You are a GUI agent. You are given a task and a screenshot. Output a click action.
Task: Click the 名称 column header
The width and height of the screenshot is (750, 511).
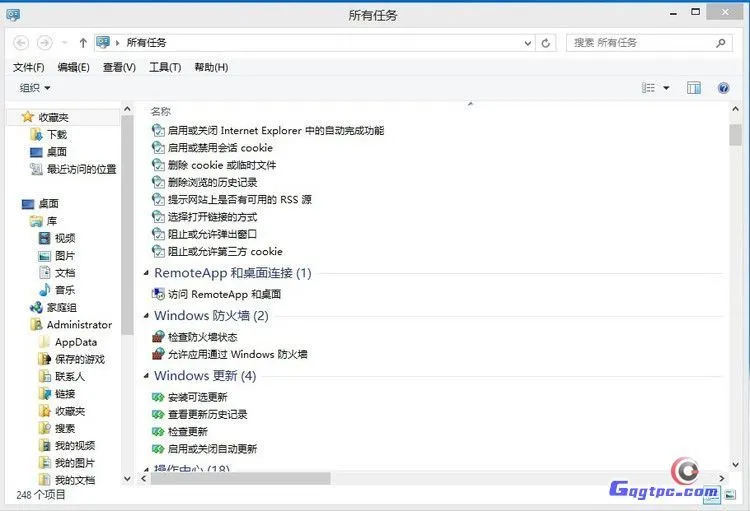pyautogui.click(x=161, y=111)
